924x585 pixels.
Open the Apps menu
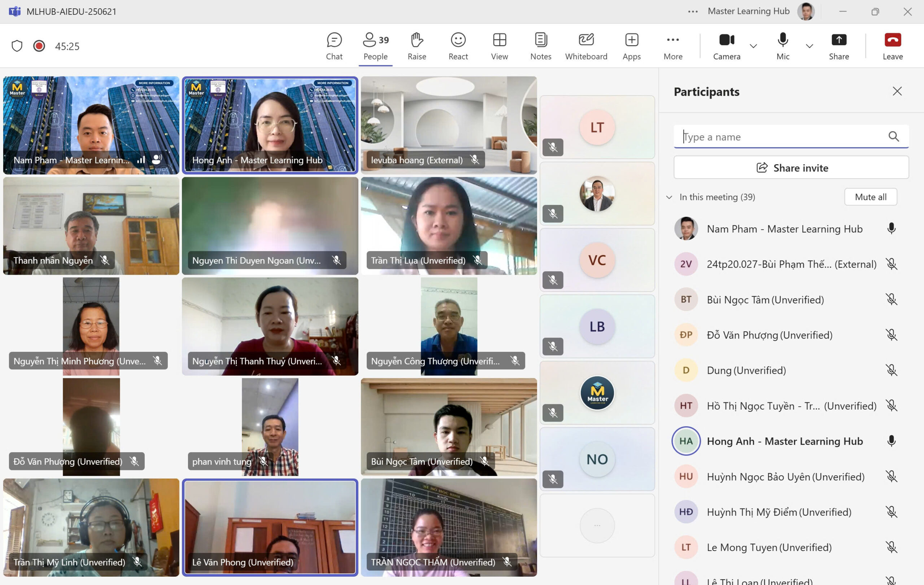(x=631, y=47)
